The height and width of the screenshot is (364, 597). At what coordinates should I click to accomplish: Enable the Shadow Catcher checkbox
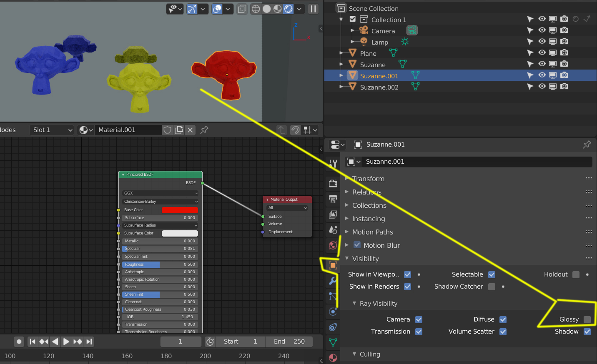492,287
